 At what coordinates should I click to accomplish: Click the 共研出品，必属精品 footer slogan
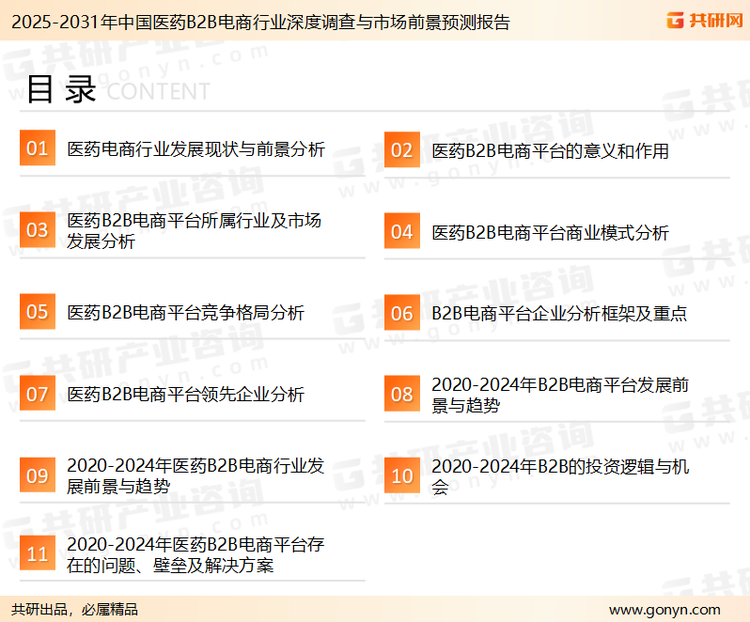(x=75, y=610)
